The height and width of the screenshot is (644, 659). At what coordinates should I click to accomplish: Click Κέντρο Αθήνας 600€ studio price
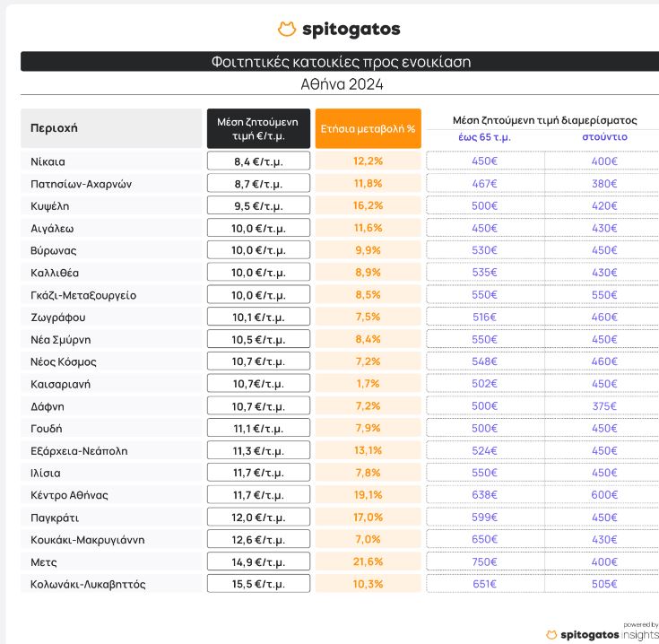pyautogui.click(x=604, y=494)
